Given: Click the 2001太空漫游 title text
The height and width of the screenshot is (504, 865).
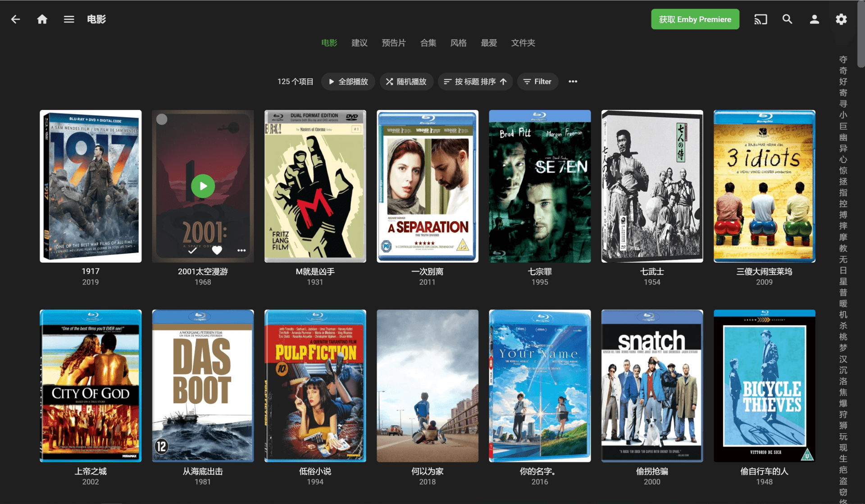Looking at the screenshot, I should coord(203,272).
